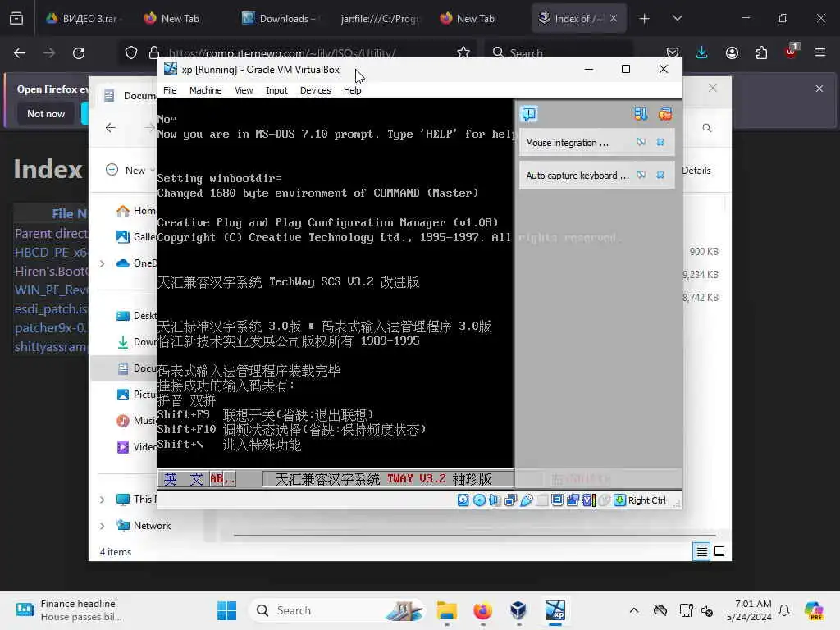
Task: Reload the page in Firefox
Action: 79,52
